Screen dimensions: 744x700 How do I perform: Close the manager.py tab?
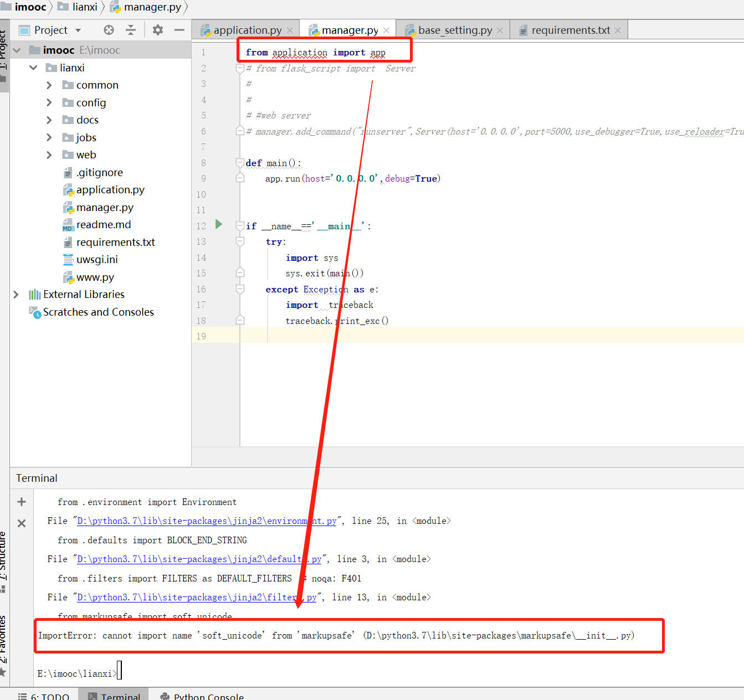tap(386, 30)
